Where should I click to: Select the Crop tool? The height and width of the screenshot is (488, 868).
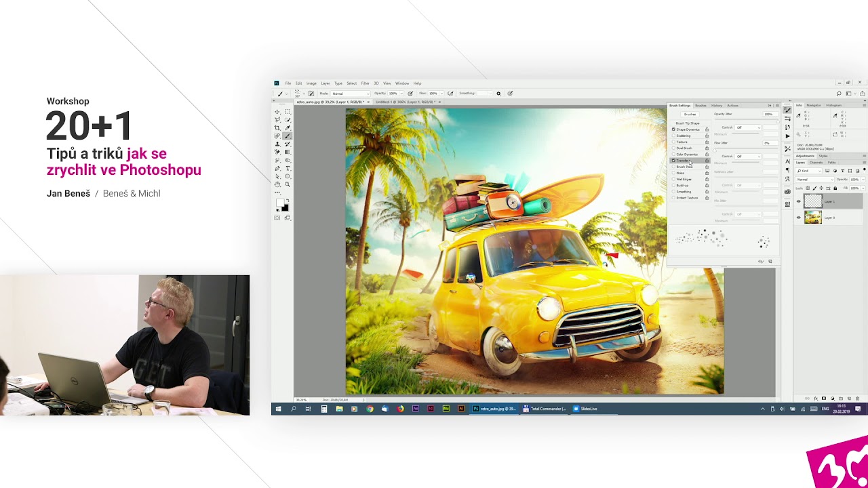pos(277,128)
